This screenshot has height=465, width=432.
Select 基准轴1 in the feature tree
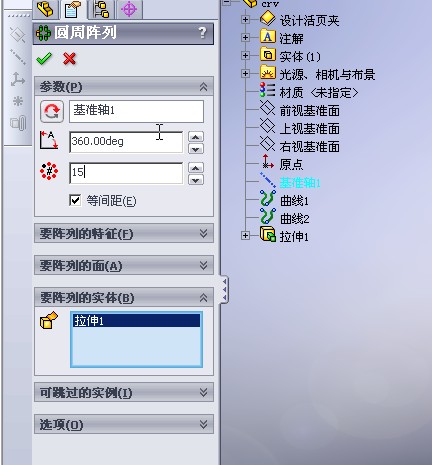[300, 183]
